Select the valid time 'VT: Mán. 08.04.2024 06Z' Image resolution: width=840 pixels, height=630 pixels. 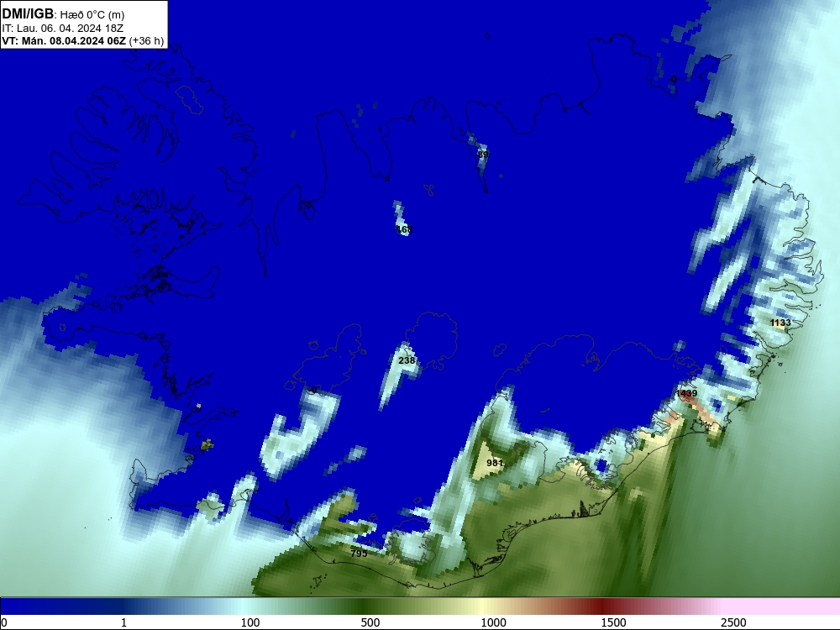[x=64, y=40]
